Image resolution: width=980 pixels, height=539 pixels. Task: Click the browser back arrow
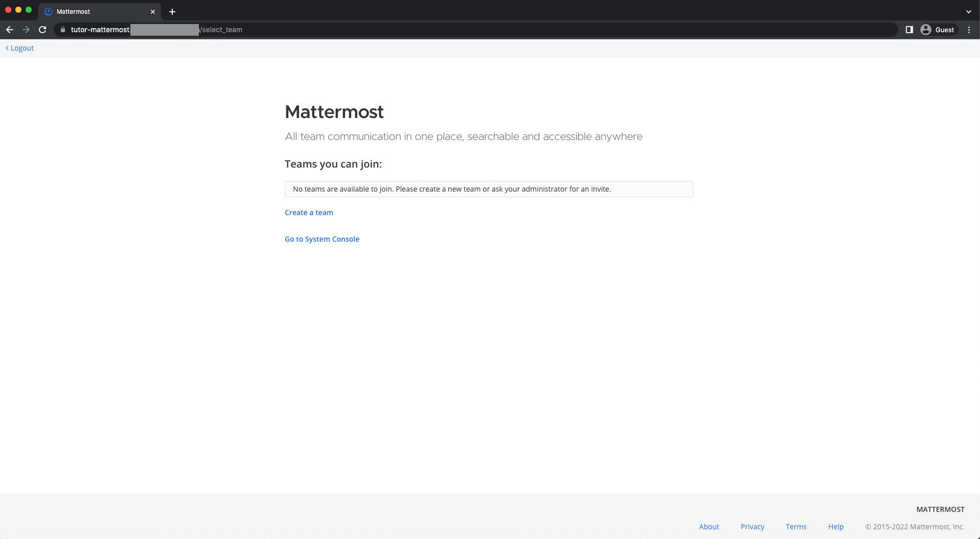pyautogui.click(x=10, y=30)
